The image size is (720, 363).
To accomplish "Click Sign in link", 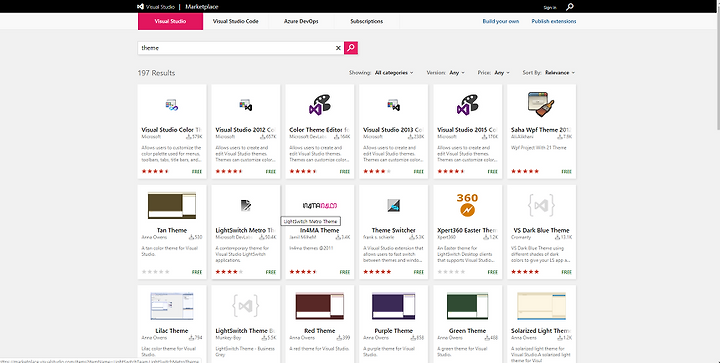I will pyautogui.click(x=550, y=7).
